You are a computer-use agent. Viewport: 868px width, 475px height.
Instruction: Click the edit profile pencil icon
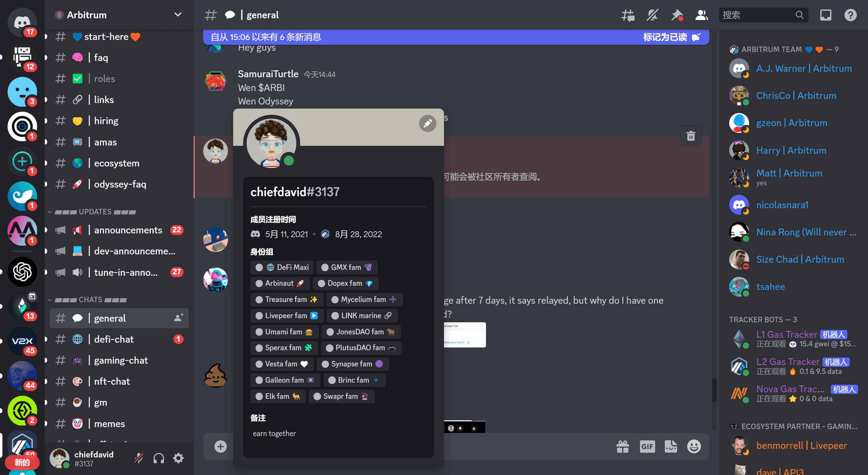tap(427, 123)
